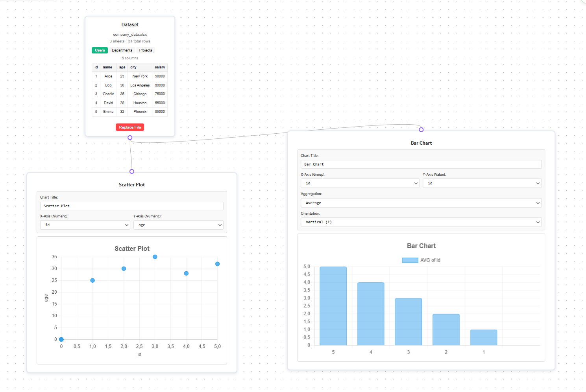This screenshot has width=586, height=392.
Task: Toggle the AVG of id legend swatch
Action: (x=410, y=260)
